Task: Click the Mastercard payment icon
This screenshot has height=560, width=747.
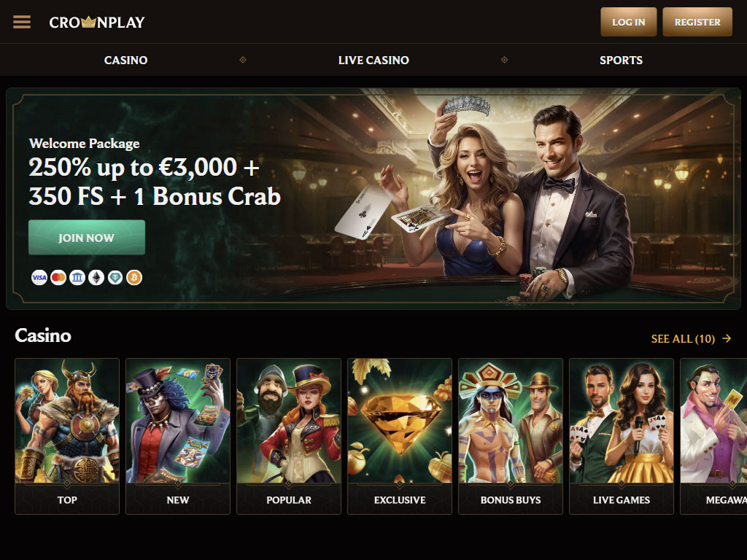Action: click(58, 278)
